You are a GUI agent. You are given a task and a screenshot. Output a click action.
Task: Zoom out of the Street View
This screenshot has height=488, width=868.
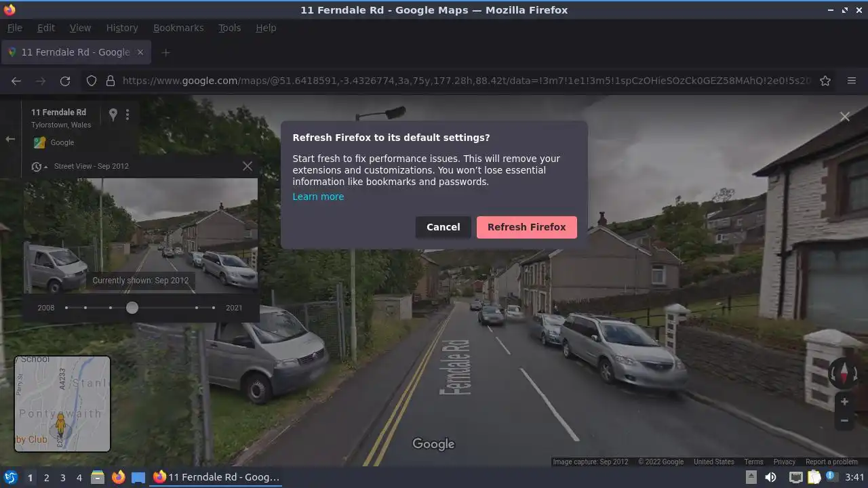point(844,420)
